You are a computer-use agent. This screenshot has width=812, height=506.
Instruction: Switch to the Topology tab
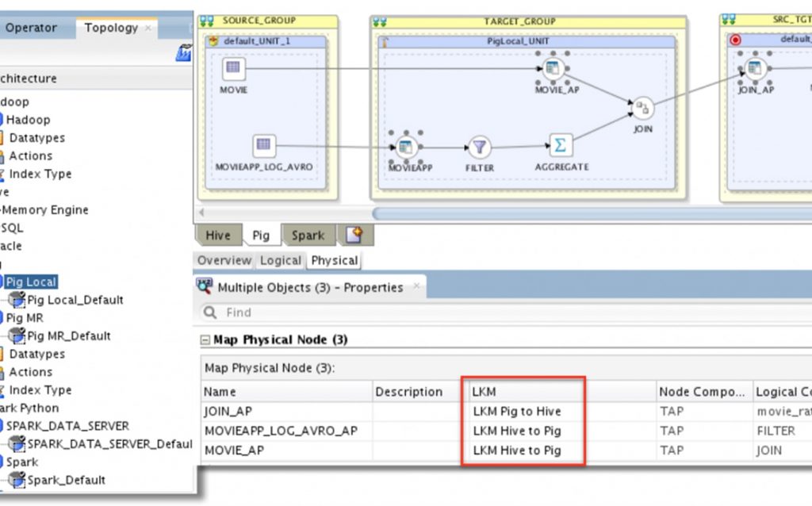click(x=111, y=28)
